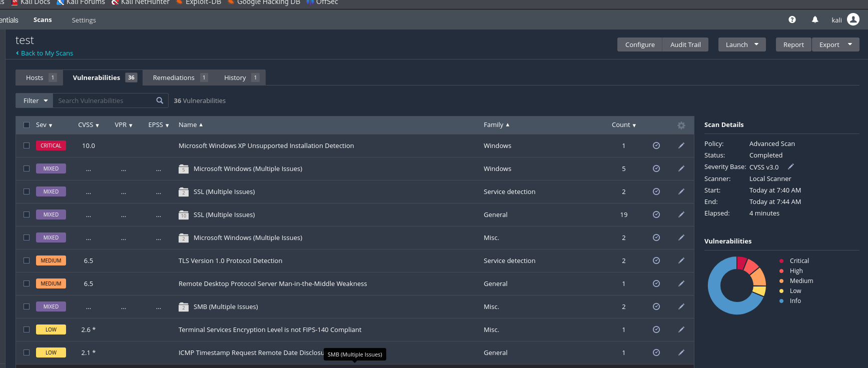
Task: Click the Critical legend color dot
Action: (781, 261)
